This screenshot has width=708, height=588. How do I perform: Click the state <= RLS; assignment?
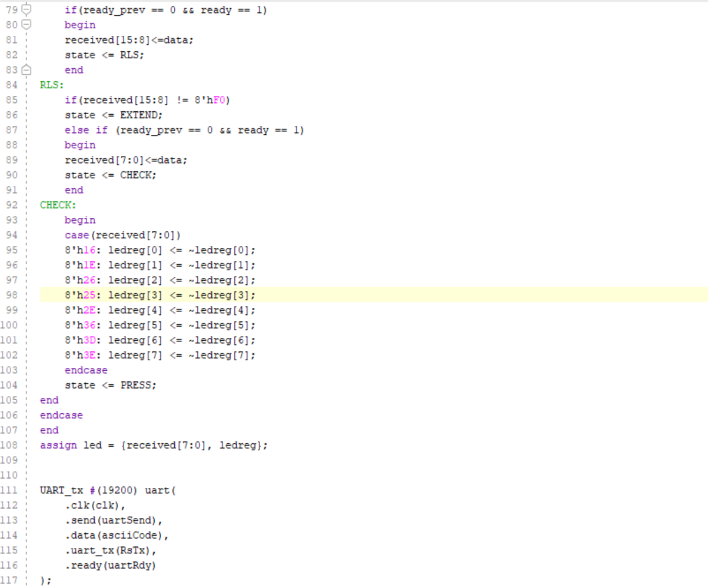[104, 55]
